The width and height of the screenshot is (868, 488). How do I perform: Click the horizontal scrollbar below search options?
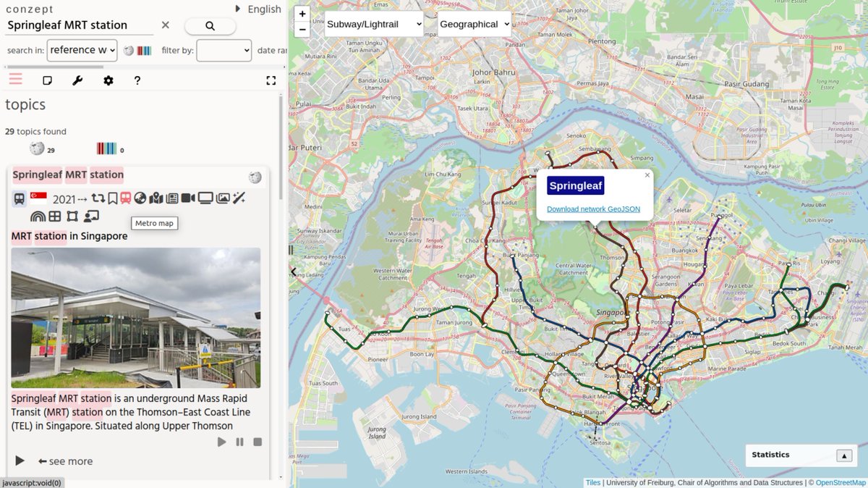(x=54, y=67)
